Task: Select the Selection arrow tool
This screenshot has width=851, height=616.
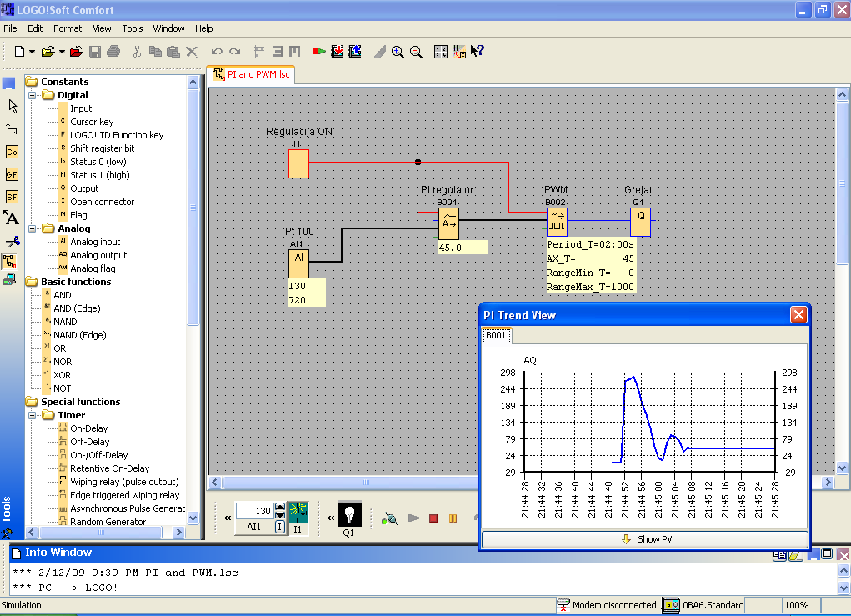Action: 12,107
